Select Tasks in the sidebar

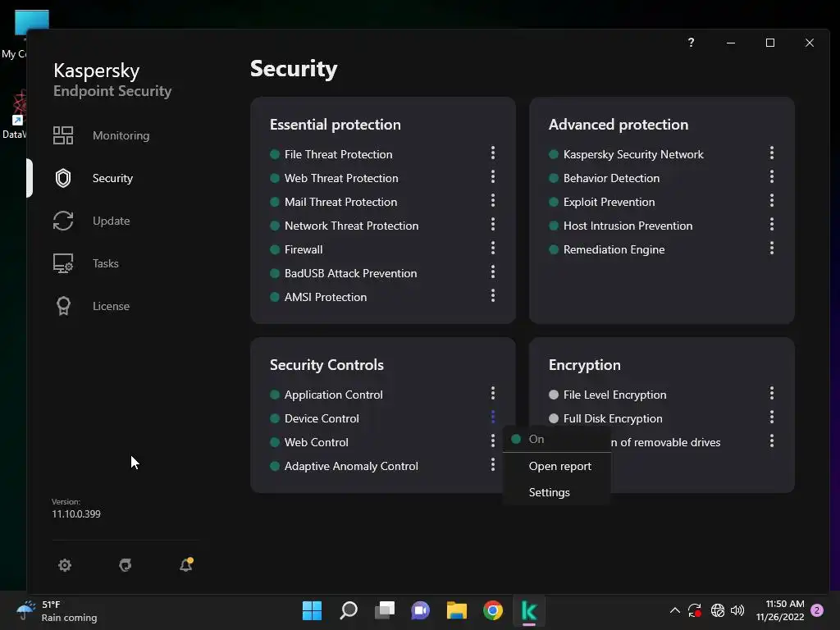coord(106,263)
